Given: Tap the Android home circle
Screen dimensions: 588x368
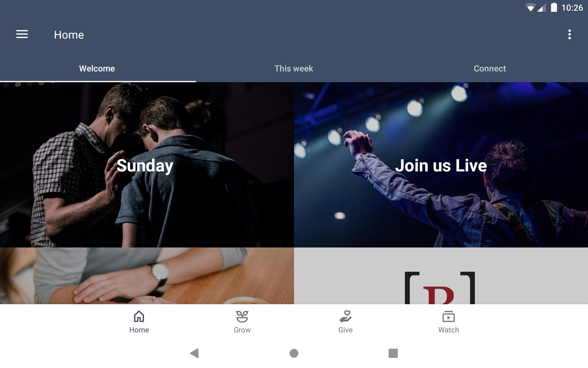Looking at the screenshot, I should pos(294,353).
